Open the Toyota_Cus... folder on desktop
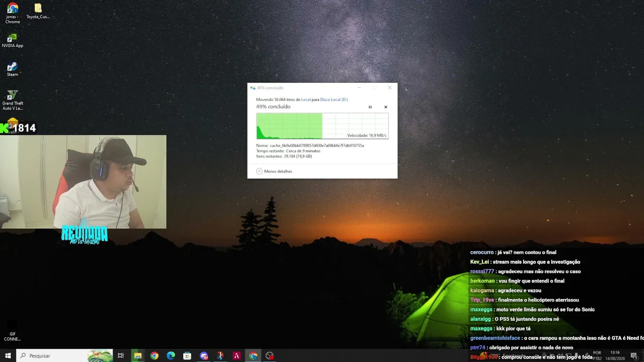 click(38, 11)
